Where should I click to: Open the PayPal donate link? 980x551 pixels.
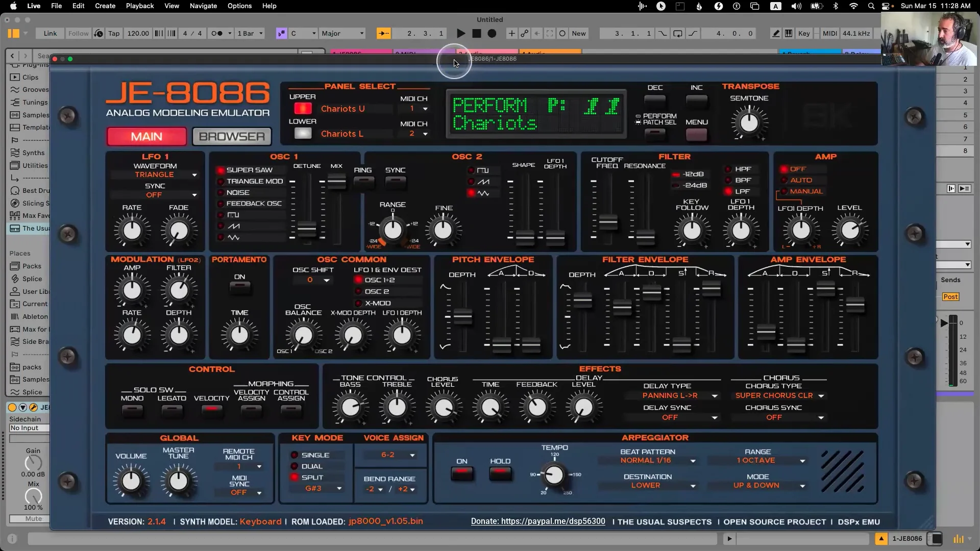coord(538,521)
